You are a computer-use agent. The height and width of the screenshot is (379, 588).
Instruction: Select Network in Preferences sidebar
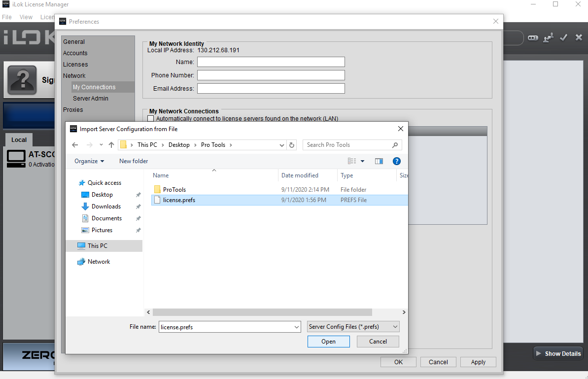(74, 76)
